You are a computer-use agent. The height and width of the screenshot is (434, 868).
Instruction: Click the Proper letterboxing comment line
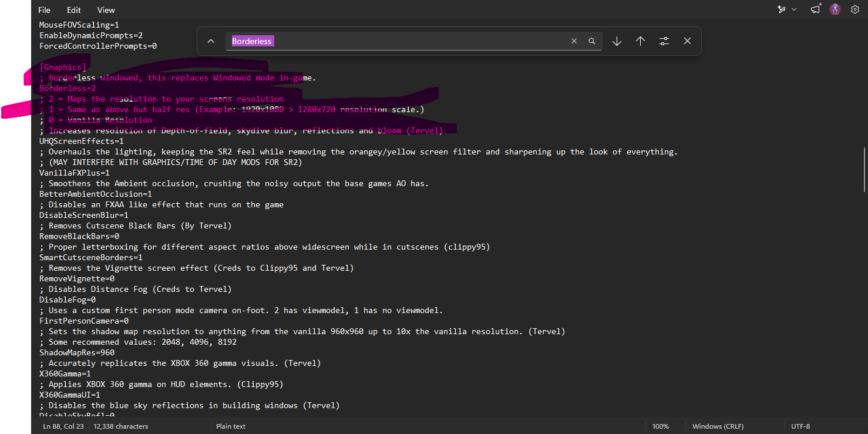(x=265, y=247)
